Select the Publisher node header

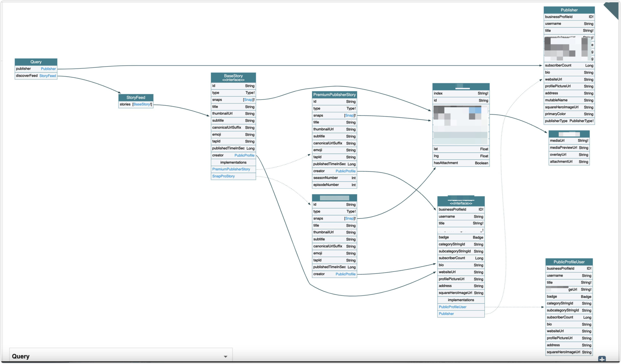tap(569, 10)
